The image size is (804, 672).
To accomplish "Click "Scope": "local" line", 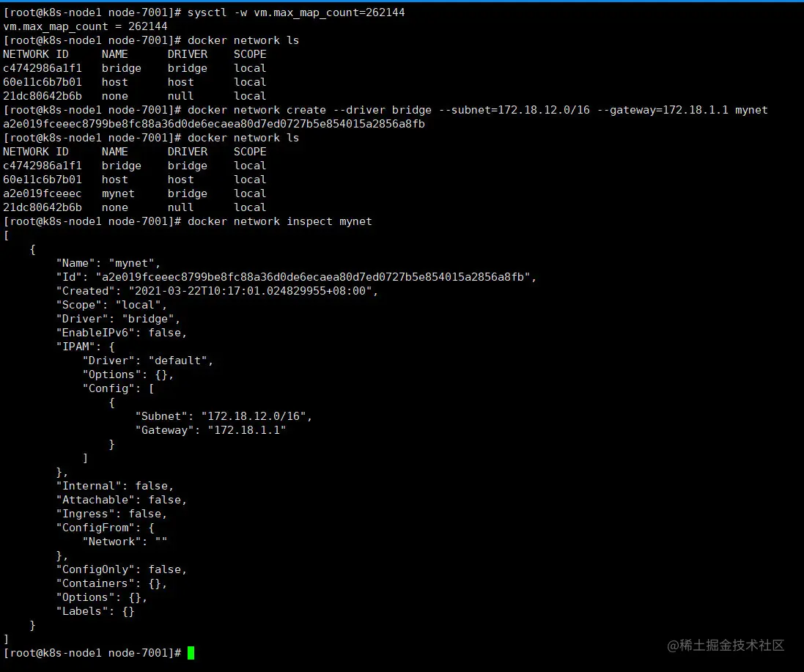I will pos(111,304).
